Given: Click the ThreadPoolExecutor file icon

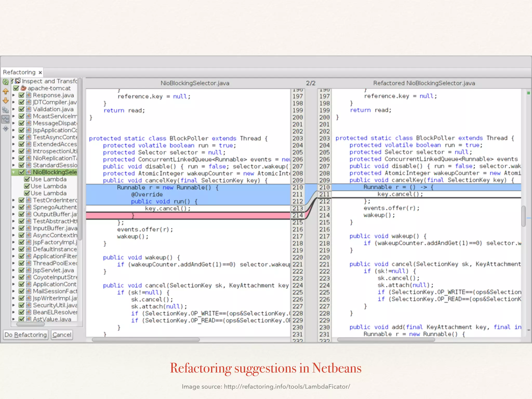Looking at the screenshot, I should (x=29, y=263).
